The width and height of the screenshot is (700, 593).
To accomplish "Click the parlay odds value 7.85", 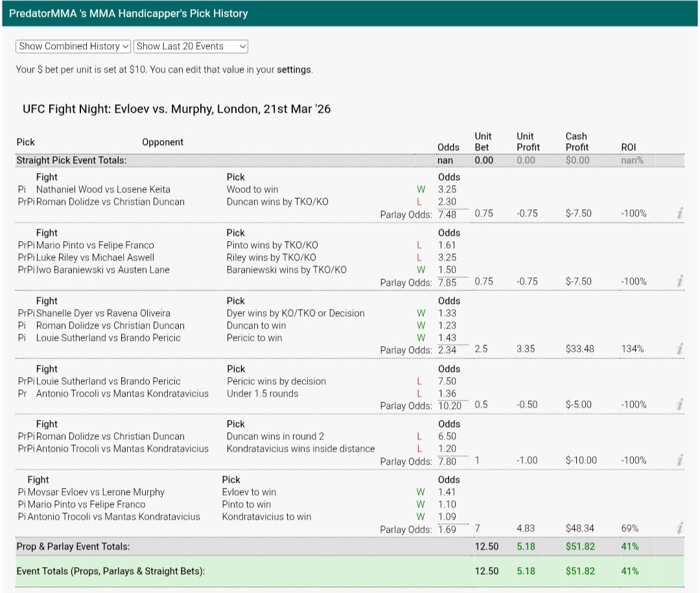I will coord(447,283).
